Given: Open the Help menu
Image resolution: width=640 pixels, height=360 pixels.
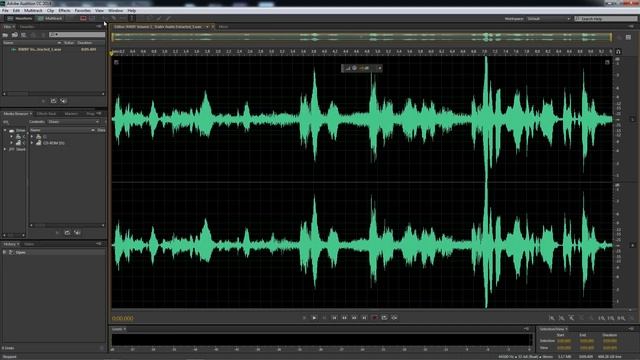Looking at the screenshot, I should pos(131,11).
